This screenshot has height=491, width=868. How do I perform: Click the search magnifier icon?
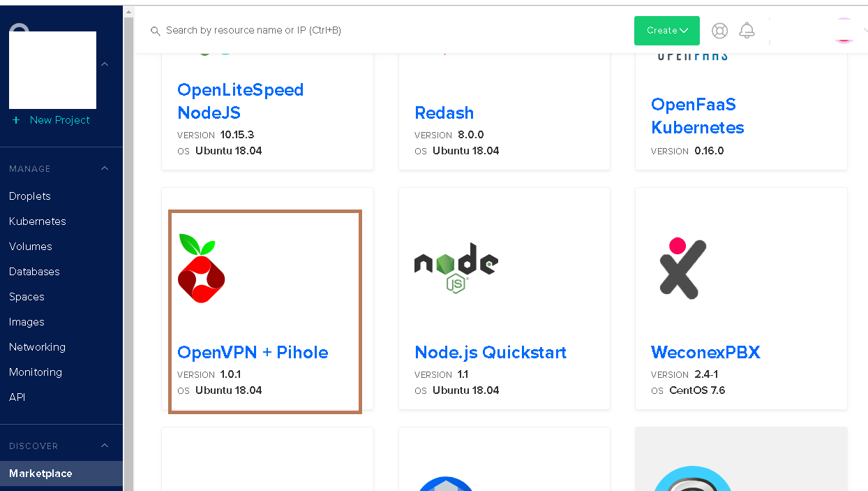156,31
